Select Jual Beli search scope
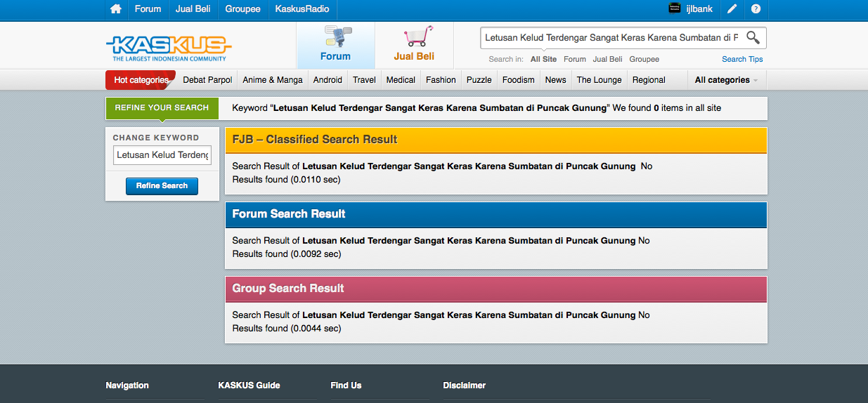Screen dimensions: 868x403 [x=607, y=60]
